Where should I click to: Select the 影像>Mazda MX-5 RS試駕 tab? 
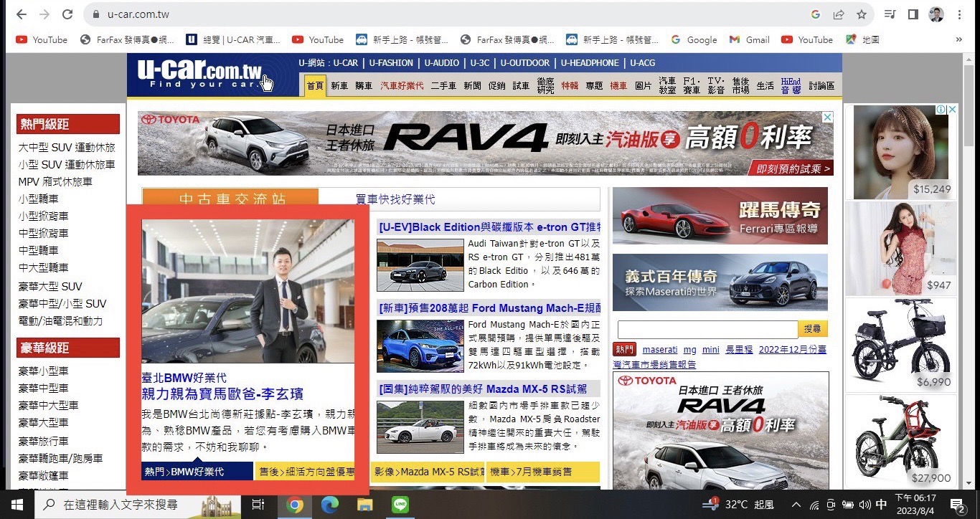point(428,472)
